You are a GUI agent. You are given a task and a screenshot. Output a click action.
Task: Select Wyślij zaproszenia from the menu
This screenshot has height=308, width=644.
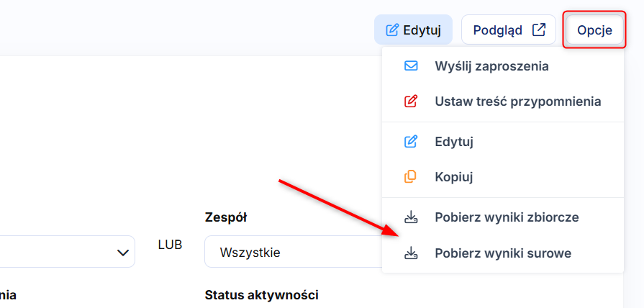(491, 66)
